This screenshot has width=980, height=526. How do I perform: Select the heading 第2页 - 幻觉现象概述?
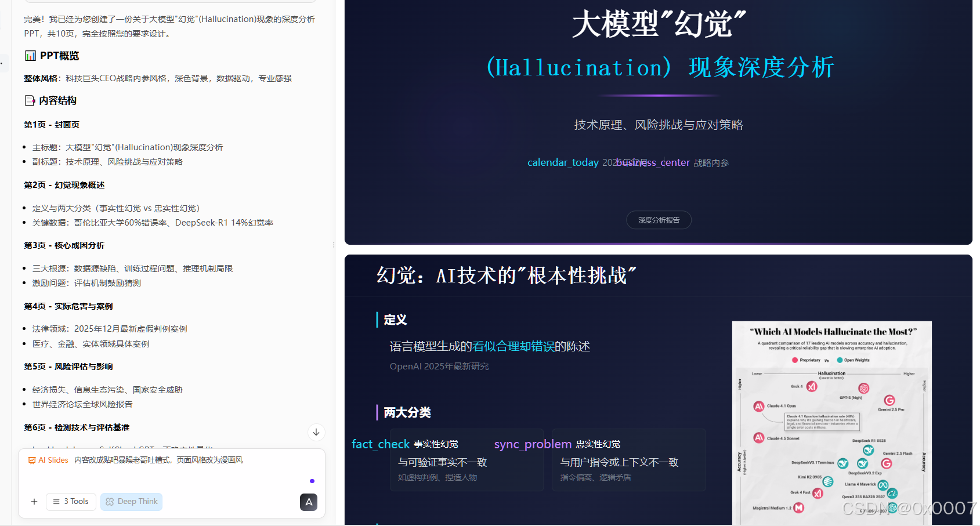click(64, 185)
